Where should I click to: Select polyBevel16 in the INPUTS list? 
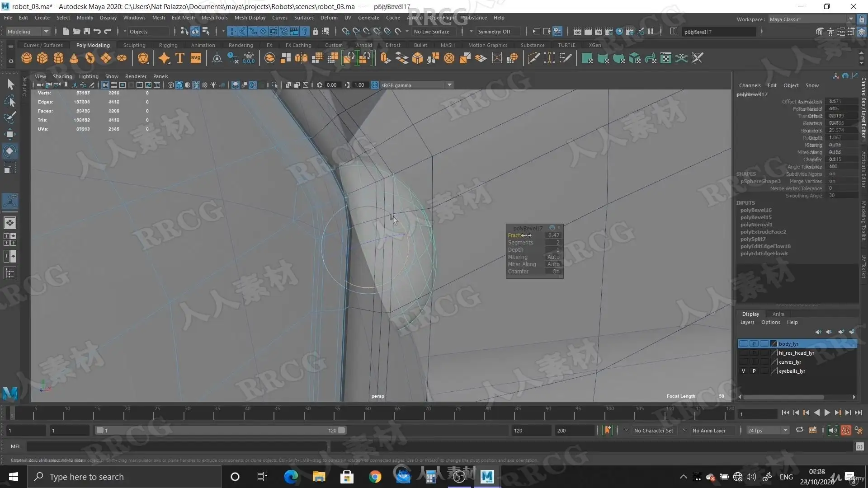pos(756,210)
